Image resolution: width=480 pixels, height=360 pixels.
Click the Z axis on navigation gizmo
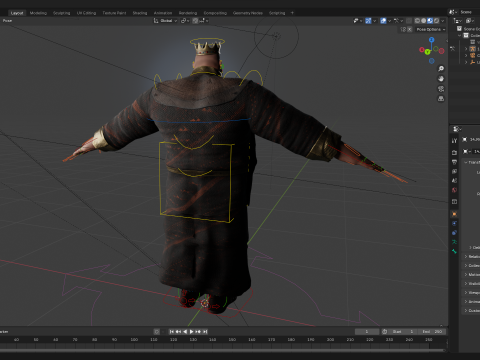(432, 40)
